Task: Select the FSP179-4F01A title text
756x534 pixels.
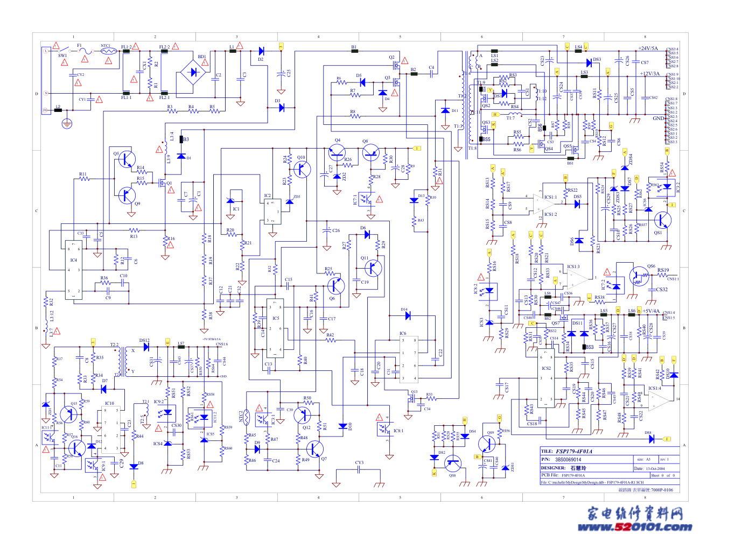Action: pos(574,452)
